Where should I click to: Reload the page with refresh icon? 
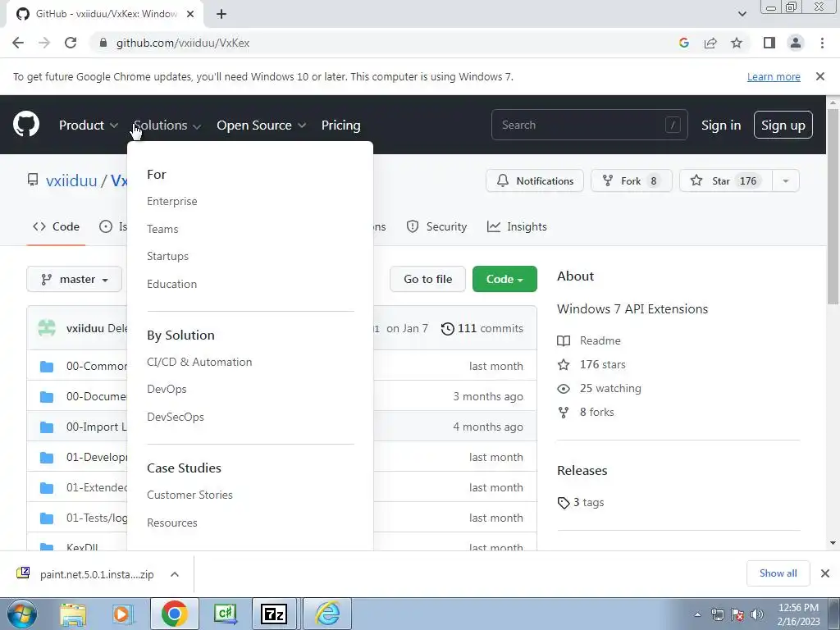(x=71, y=43)
